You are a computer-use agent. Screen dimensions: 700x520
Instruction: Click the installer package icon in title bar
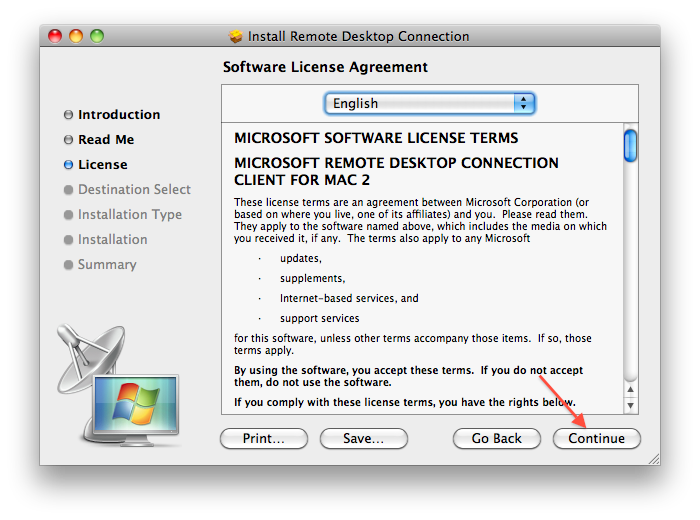point(236,36)
